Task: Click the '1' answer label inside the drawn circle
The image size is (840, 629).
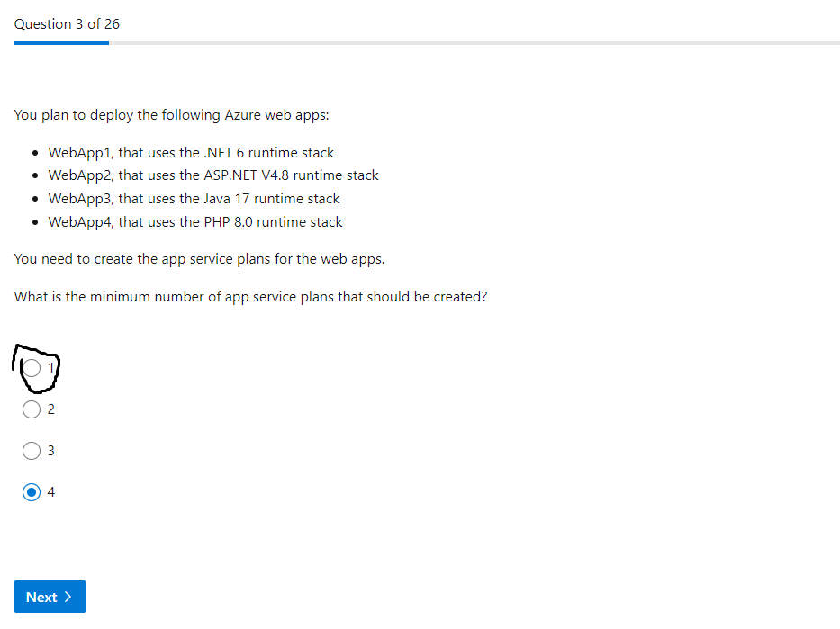Action: point(51,367)
